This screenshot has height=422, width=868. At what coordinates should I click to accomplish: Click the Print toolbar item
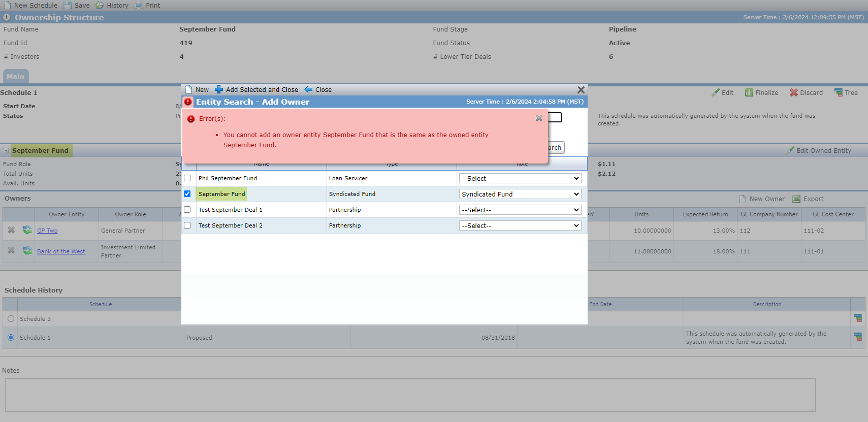click(x=147, y=5)
